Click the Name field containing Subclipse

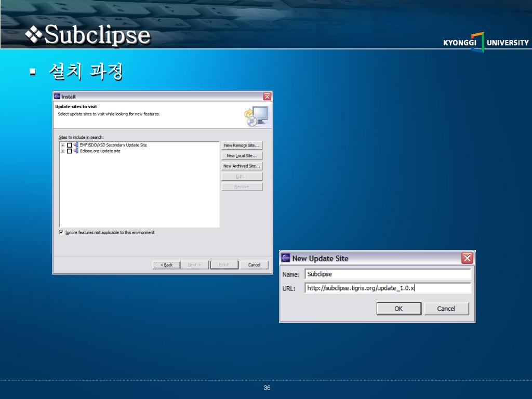[388, 274]
